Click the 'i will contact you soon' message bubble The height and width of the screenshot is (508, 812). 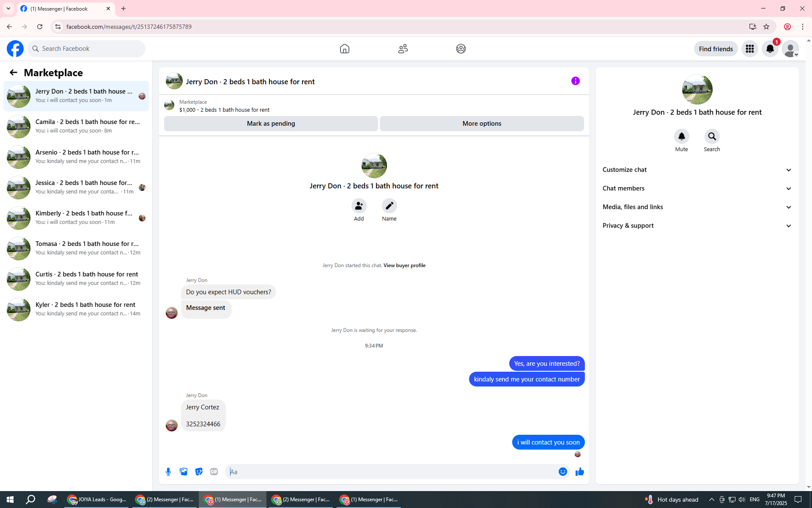549,442
